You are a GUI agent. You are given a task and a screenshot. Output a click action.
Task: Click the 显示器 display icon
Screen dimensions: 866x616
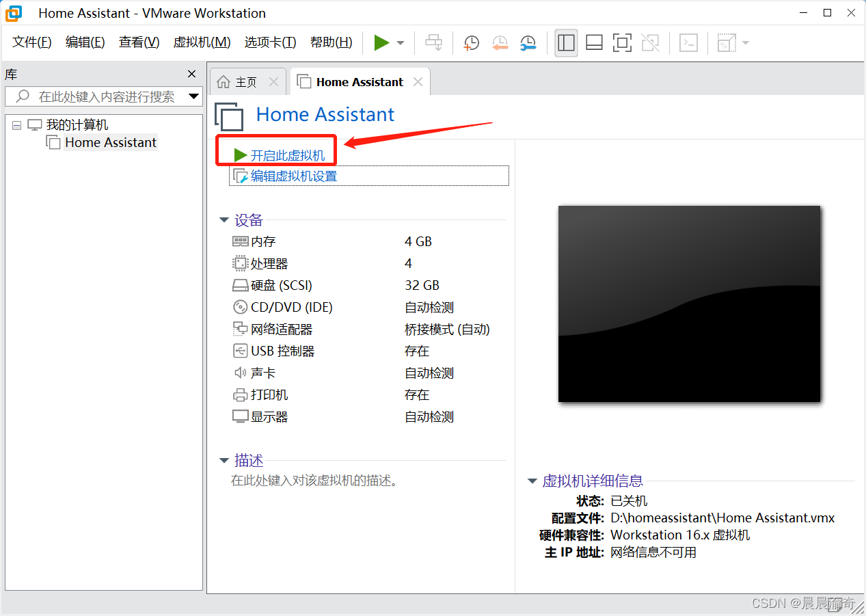point(240,416)
